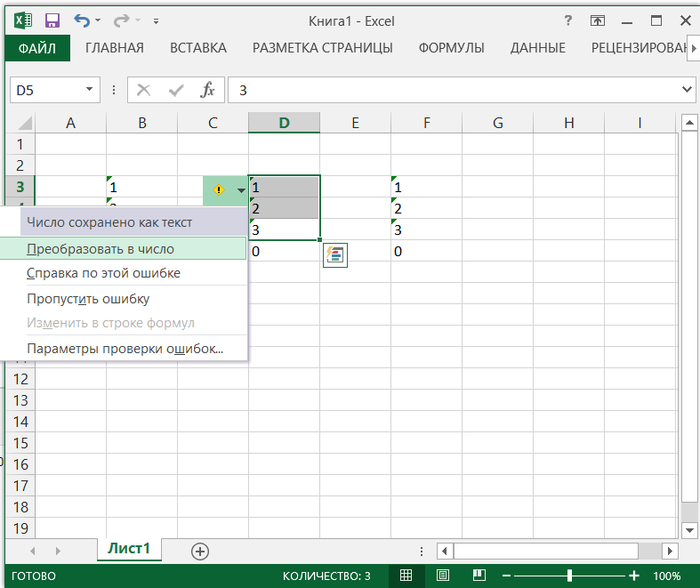Image resolution: width=700 pixels, height=588 pixels.
Task: Add a new sheet with plus icon
Action: coord(200,552)
